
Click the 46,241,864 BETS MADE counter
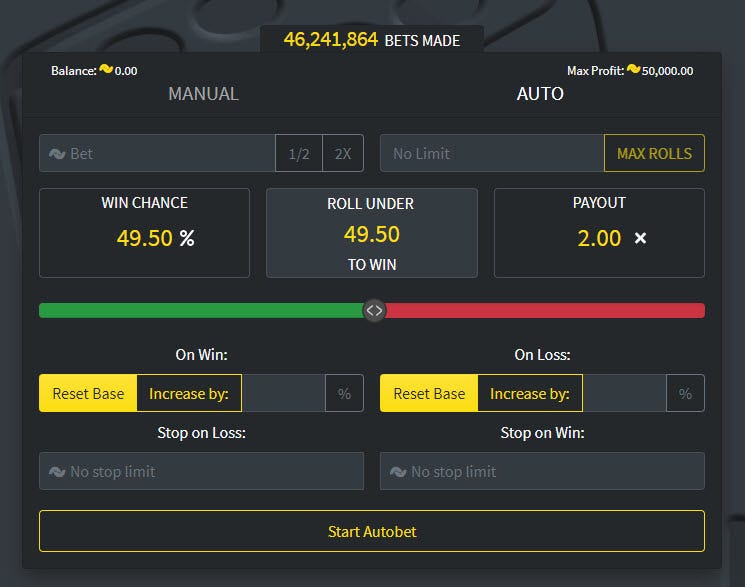tap(372, 40)
